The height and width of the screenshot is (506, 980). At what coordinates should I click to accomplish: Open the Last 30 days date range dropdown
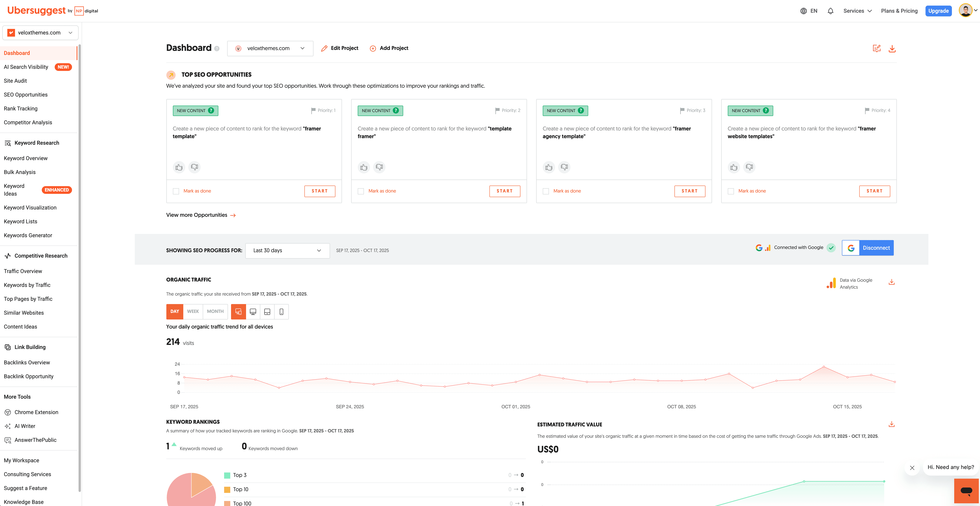click(287, 250)
